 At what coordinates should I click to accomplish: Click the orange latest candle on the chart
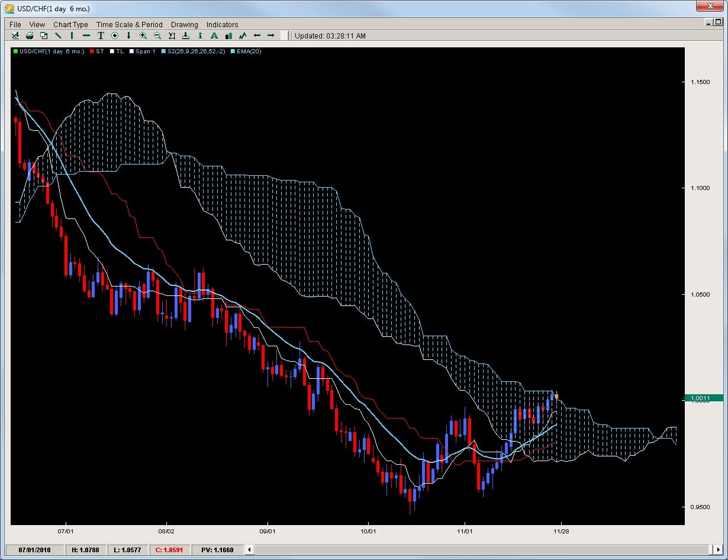tap(556, 396)
